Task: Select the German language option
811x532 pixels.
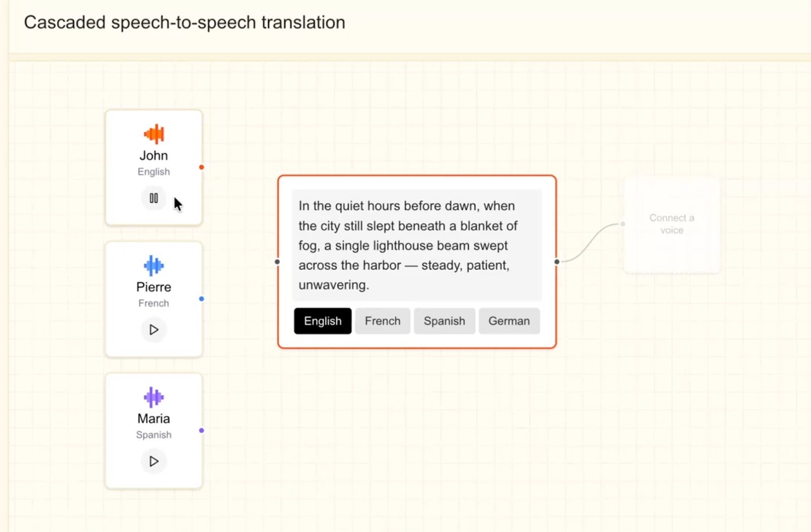Action: pyautogui.click(x=509, y=321)
